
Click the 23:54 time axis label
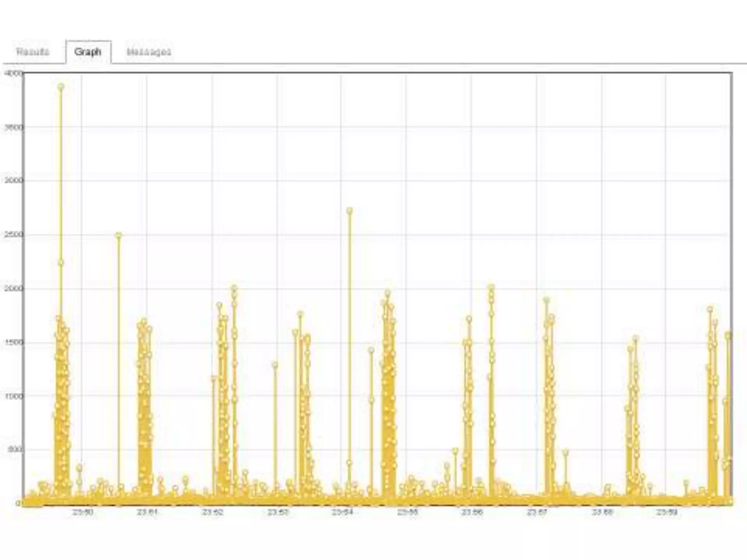(x=342, y=512)
